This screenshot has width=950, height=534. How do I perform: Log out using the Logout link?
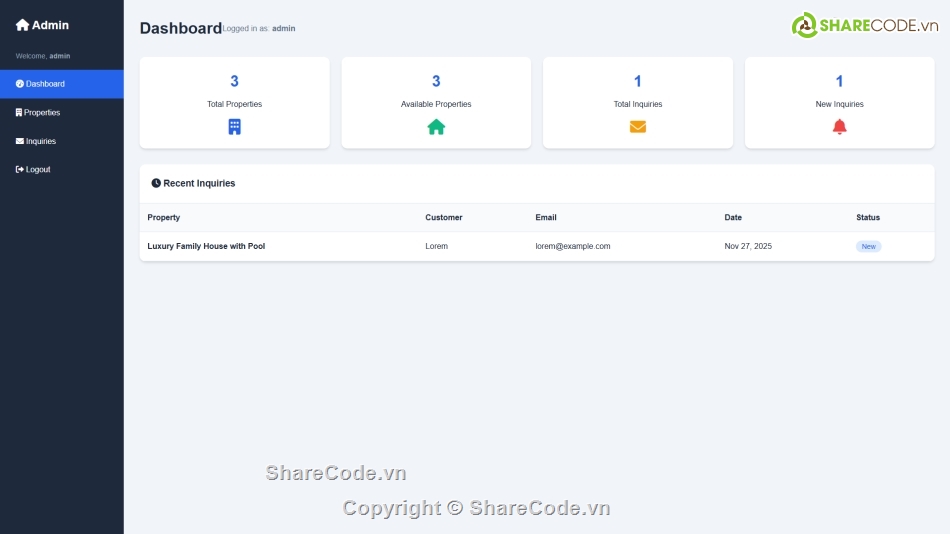point(62,169)
